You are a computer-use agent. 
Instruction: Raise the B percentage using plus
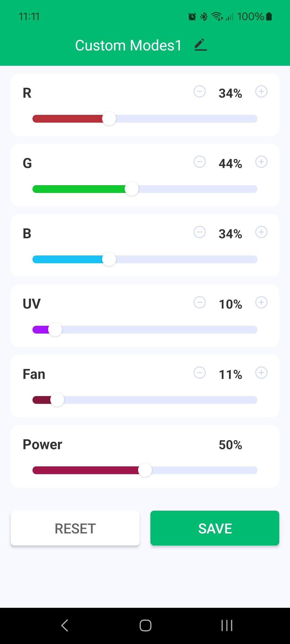(x=261, y=232)
